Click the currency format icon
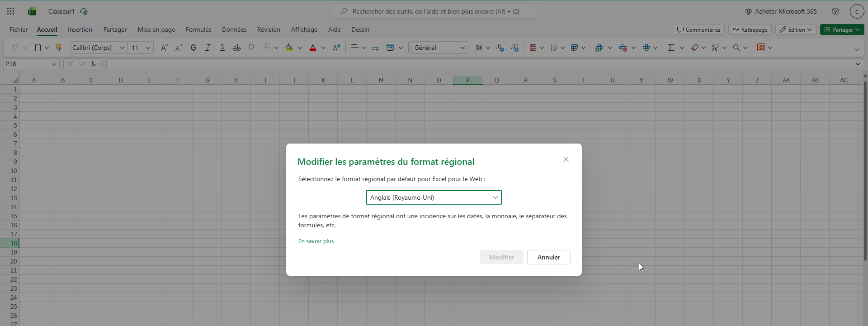 479,48
